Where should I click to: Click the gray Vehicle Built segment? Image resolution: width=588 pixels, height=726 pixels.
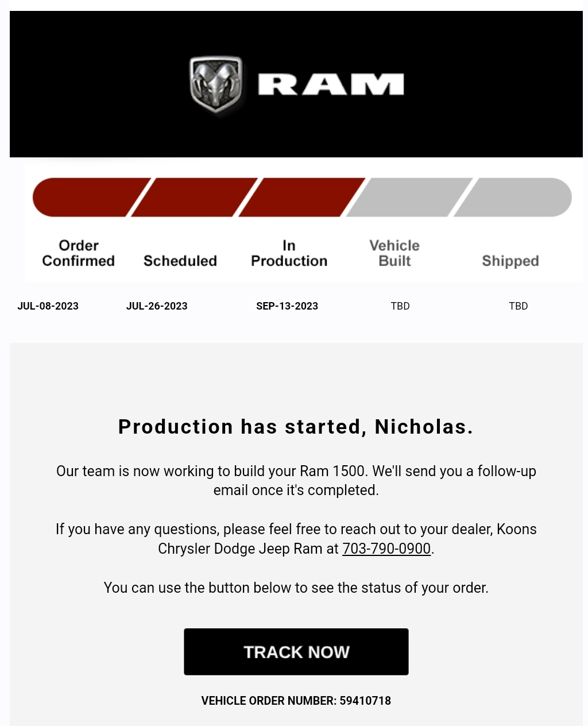click(409, 197)
